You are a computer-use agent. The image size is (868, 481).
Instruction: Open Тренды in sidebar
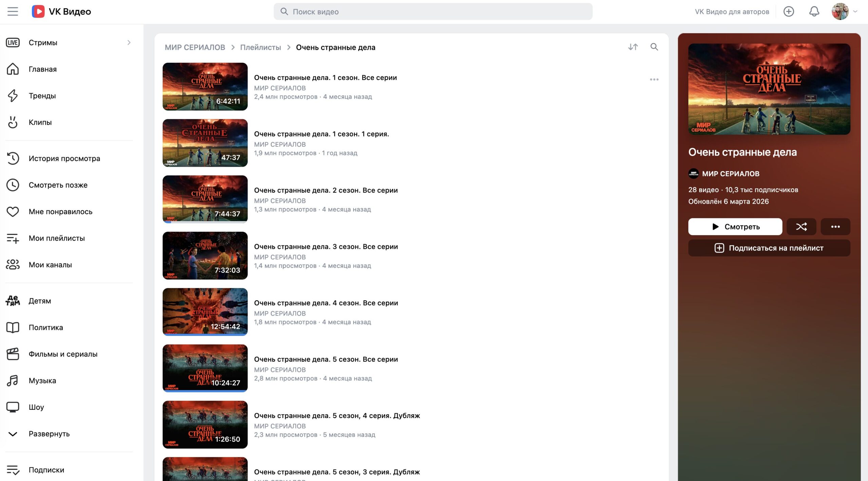click(69, 96)
